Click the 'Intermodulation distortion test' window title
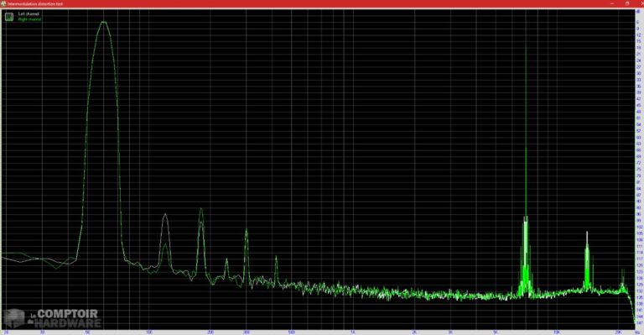644x335 pixels. (35, 3)
